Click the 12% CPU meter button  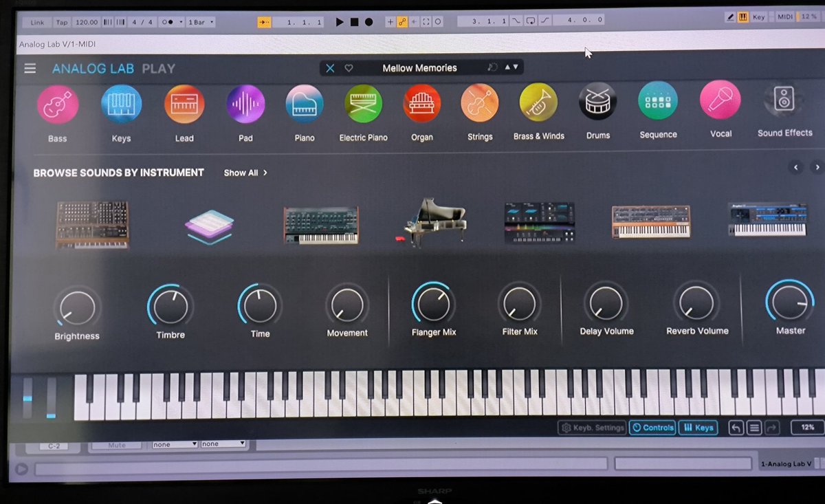coord(807,427)
